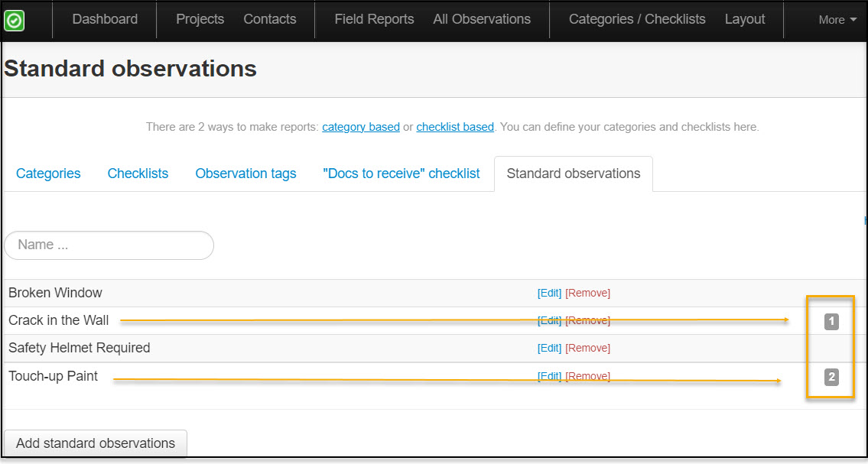This screenshot has width=868, height=464.
Task: Open the Dashboard menu item
Action: coord(105,19)
